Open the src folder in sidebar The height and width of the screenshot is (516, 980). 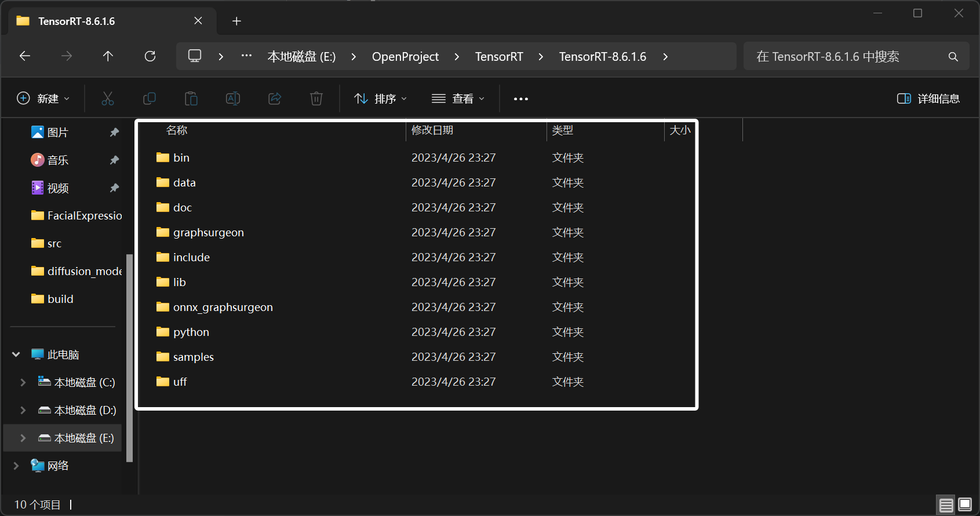pos(46,244)
